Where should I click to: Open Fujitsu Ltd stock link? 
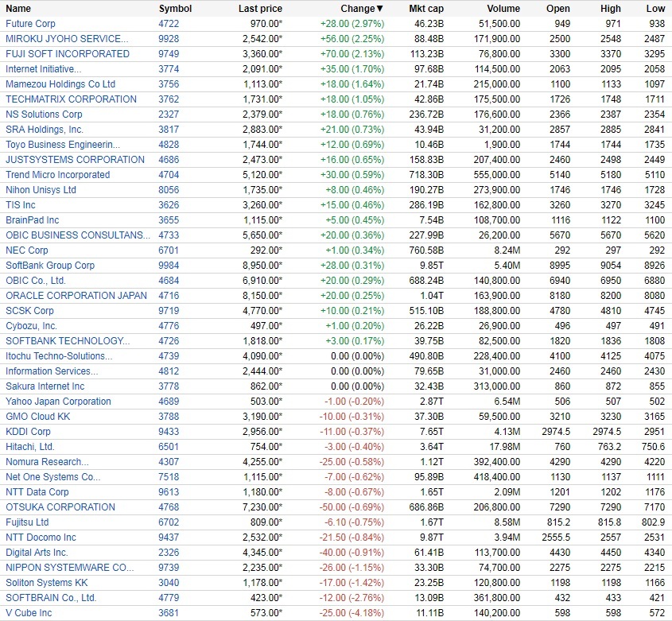[x=27, y=522]
